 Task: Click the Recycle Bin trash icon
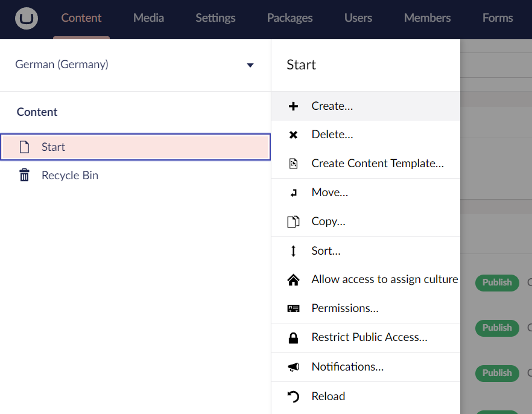point(24,175)
